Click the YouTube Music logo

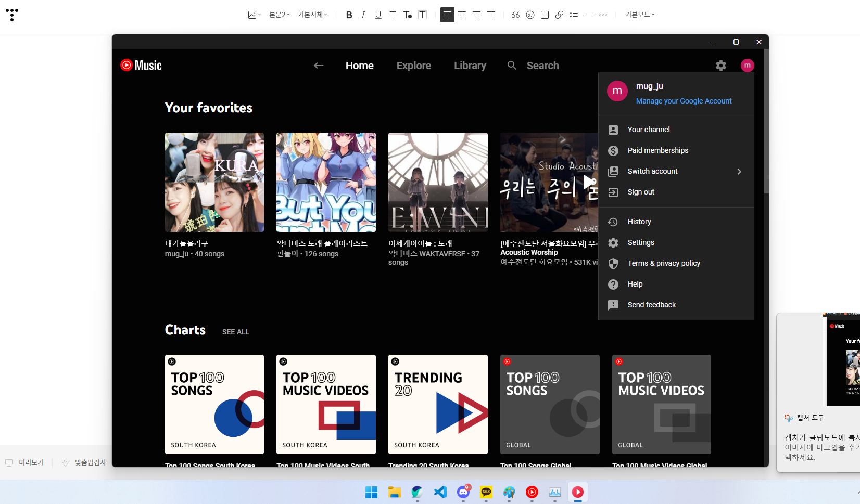tap(141, 65)
